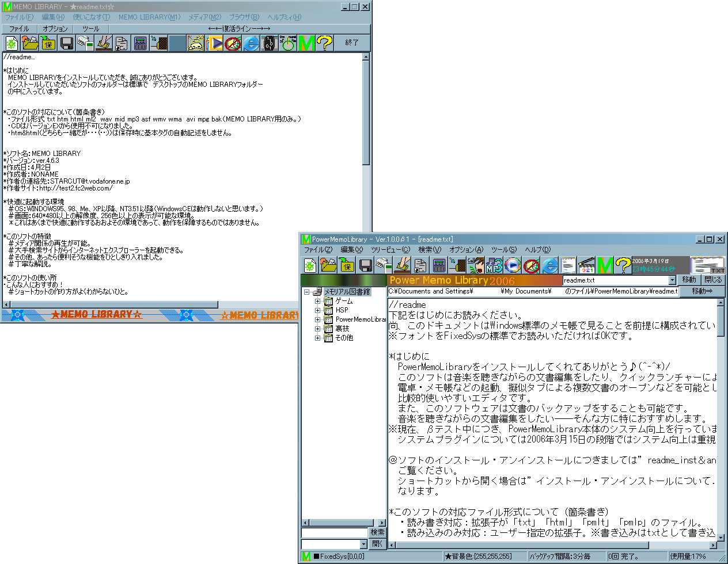Click the new document icon in MEMO LIBRARY toolbar
728x564 pixels.
coord(12,43)
